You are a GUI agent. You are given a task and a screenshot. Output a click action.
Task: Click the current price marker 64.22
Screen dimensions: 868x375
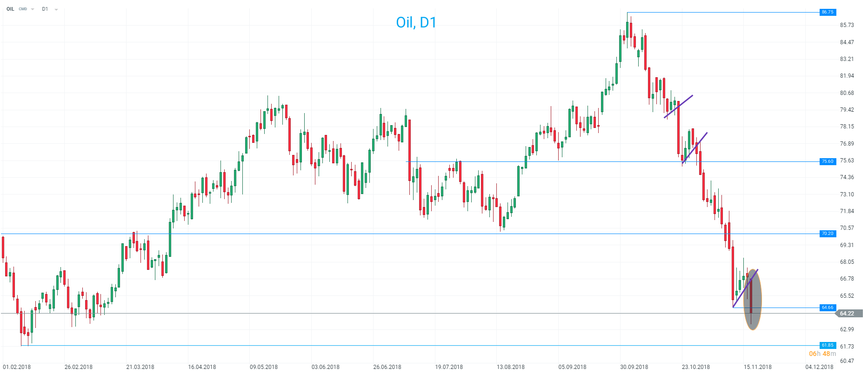(848, 314)
